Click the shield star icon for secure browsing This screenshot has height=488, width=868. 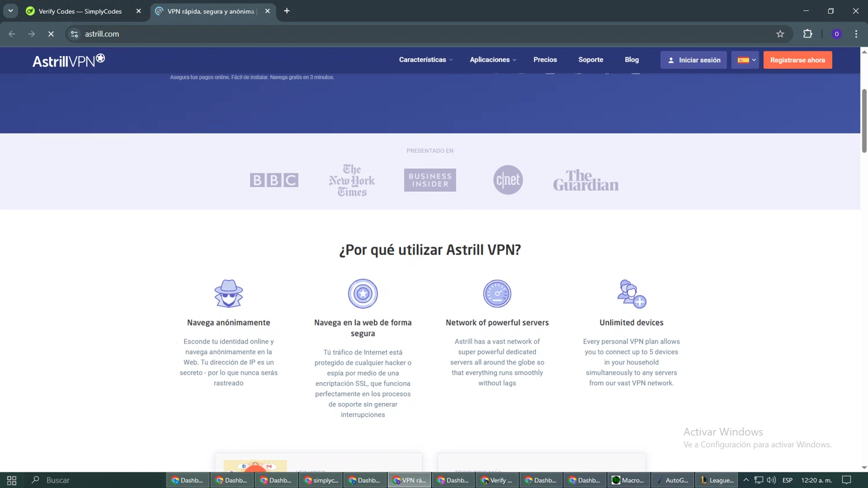(x=363, y=294)
